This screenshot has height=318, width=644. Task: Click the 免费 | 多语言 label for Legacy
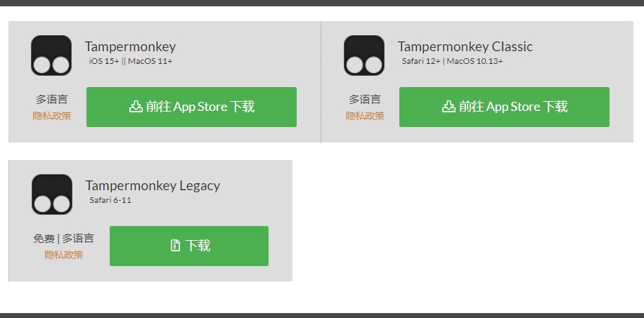(x=64, y=239)
